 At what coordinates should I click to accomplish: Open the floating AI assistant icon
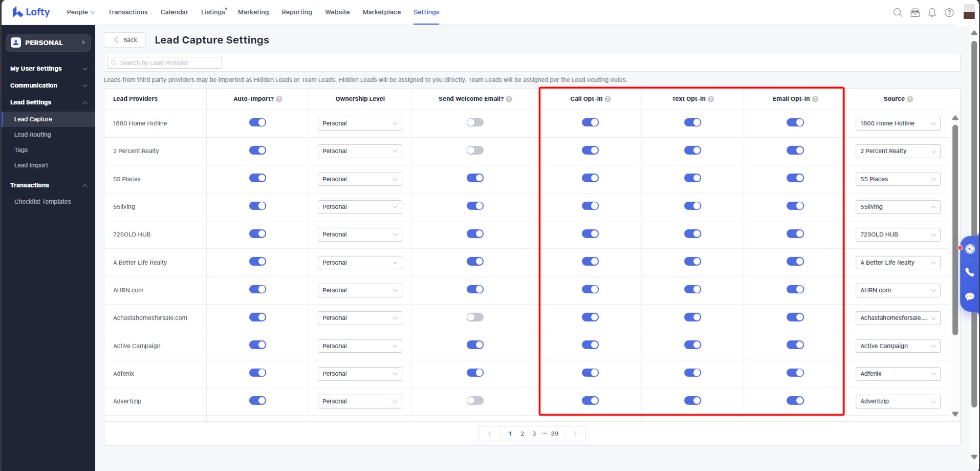coord(970,249)
